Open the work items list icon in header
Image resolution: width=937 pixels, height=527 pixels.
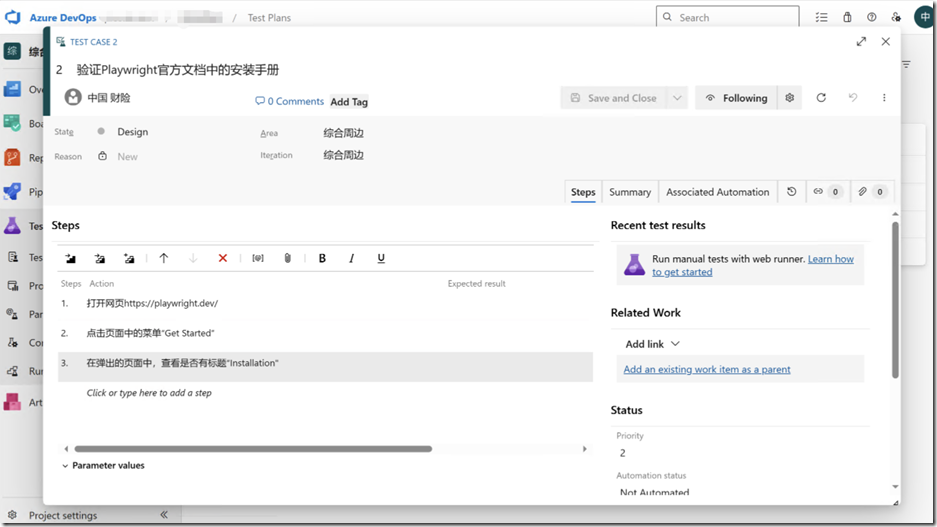[x=822, y=17]
